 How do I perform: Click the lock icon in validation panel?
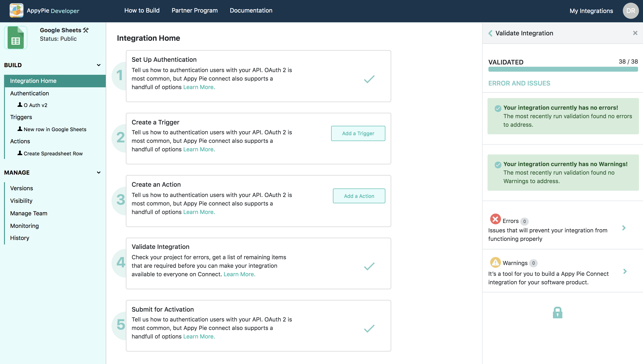tap(557, 312)
